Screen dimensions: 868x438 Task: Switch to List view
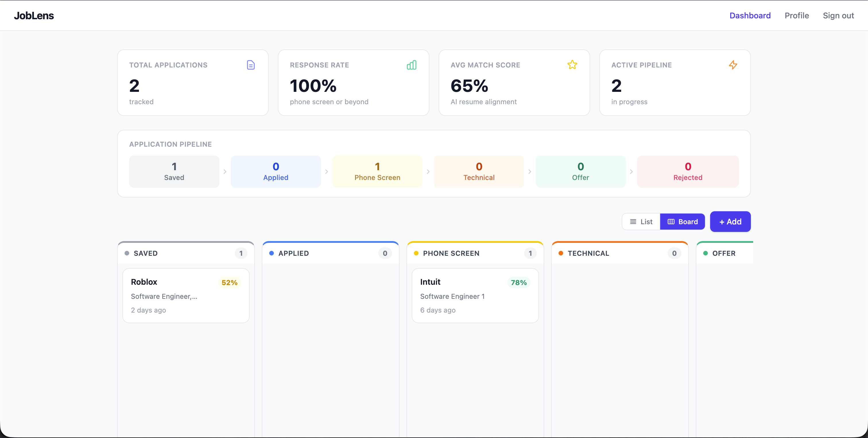click(x=641, y=222)
